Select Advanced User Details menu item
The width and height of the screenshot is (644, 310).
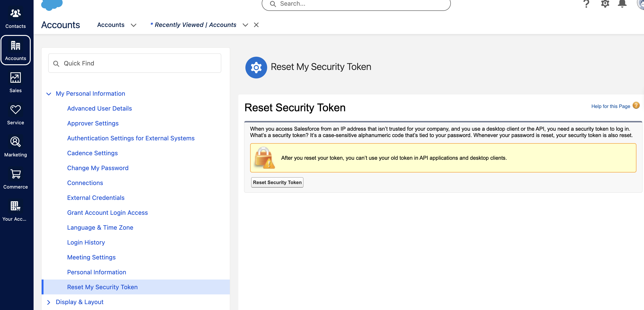99,108
